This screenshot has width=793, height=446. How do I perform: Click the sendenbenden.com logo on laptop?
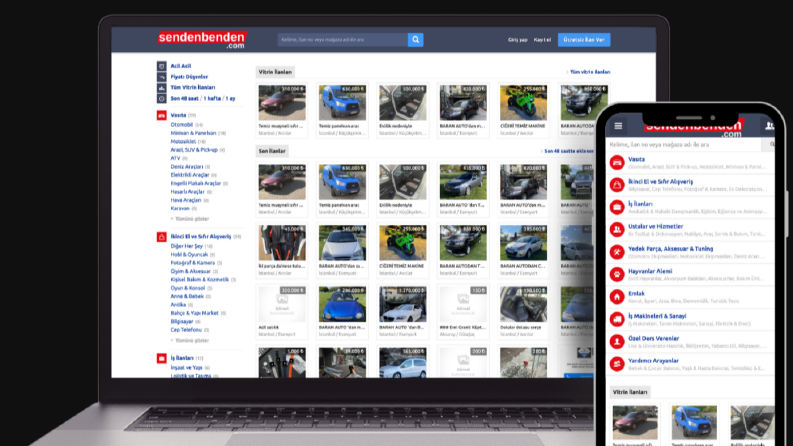click(202, 40)
